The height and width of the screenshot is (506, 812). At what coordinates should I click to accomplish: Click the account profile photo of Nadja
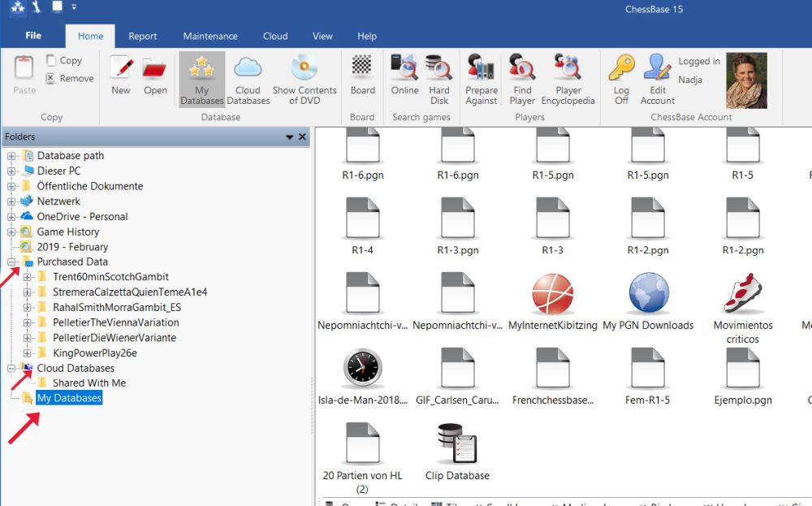tap(746, 80)
